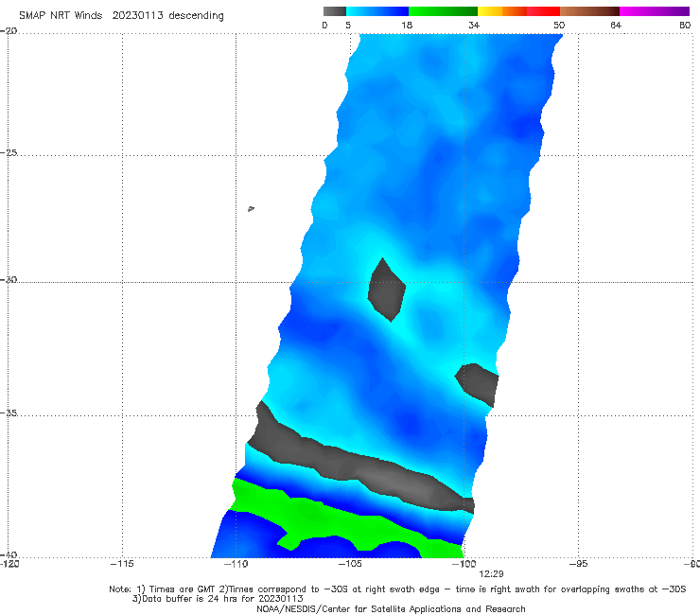The width and height of the screenshot is (700, 615).
Task: Click the gray patch on the swath's right edge
Action: point(478,384)
